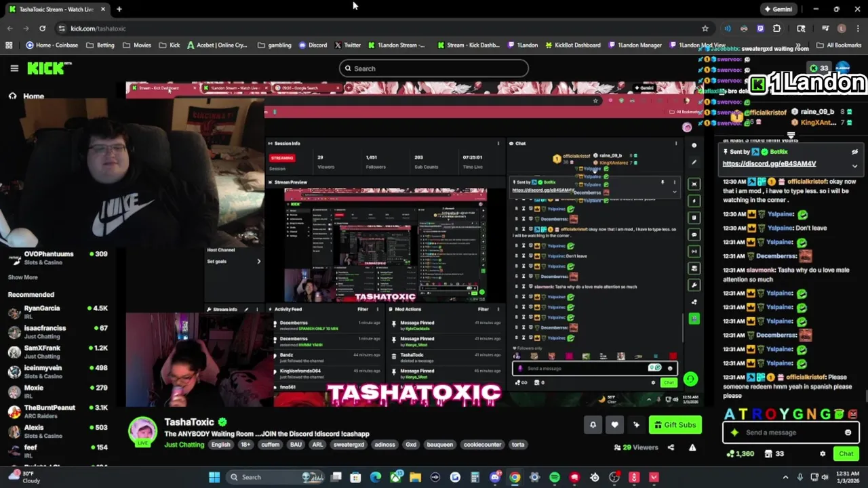This screenshot has width=868, height=488.
Task: Click the green Chat send button
Action: pyautogui.click(x=846, y=453)
